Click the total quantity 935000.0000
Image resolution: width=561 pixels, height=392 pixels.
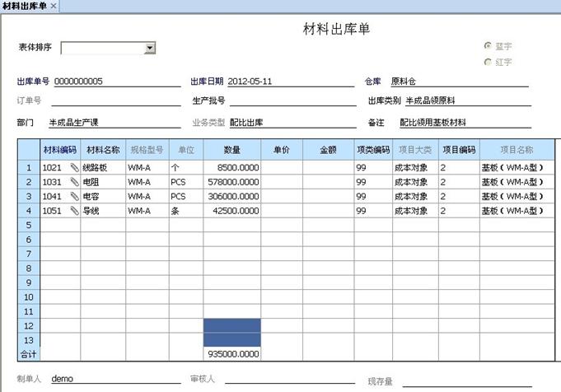pyautogui.click(x=232, y=354)
